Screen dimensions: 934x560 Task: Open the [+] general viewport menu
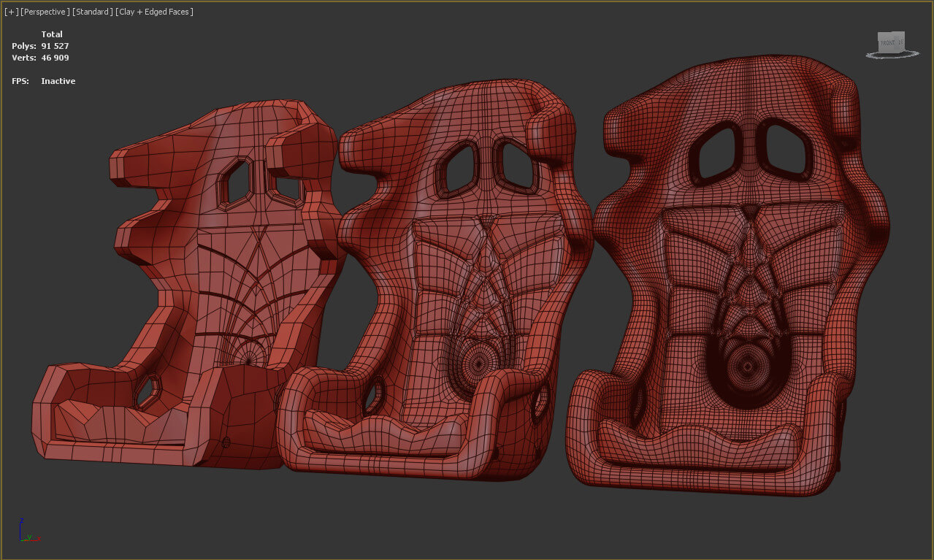point(11,12)
